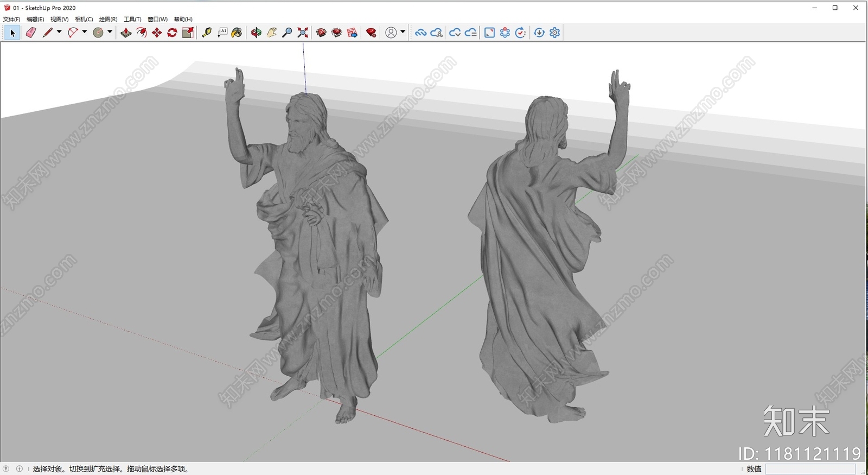This screenshot has height=475, width=868.
Task: Click the blue hexagon cluster toolbar icon
Action: 505,33
